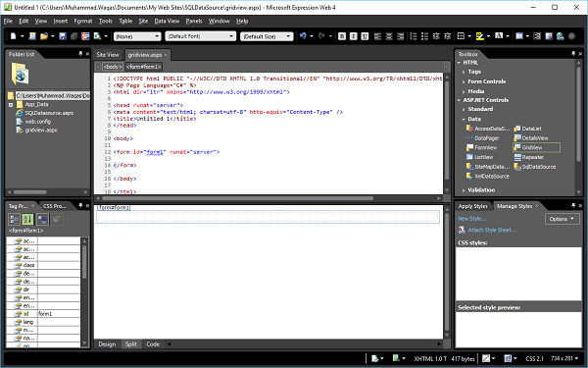The image size is (588, 368).
Task: Open the Format menu
Action: click(x=83, y=21)
